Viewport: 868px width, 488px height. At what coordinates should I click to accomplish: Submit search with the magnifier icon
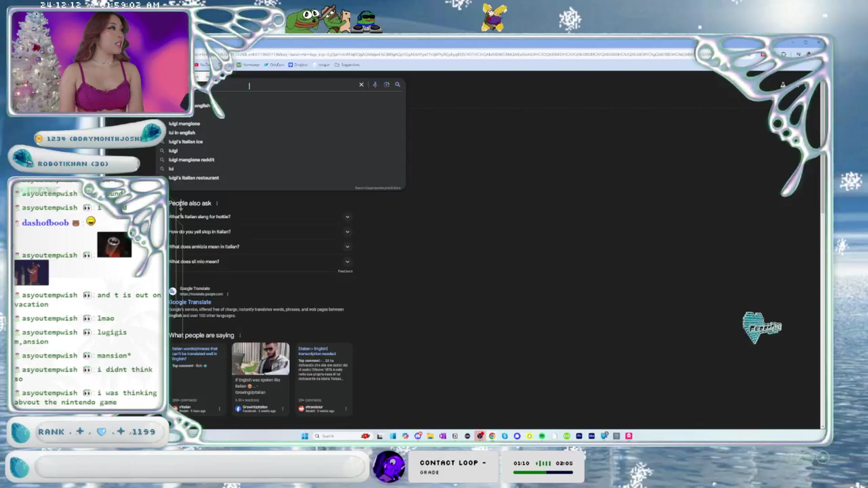point(398,84)
